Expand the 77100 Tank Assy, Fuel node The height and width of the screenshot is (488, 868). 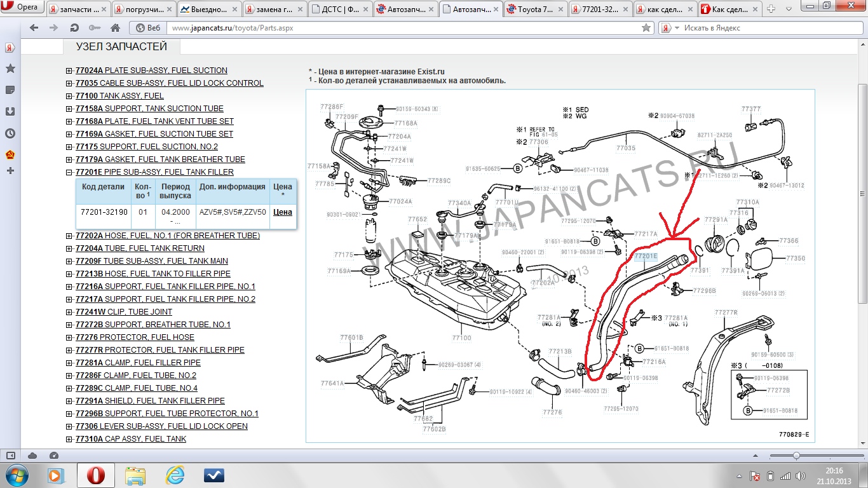(x=69, y=96)
